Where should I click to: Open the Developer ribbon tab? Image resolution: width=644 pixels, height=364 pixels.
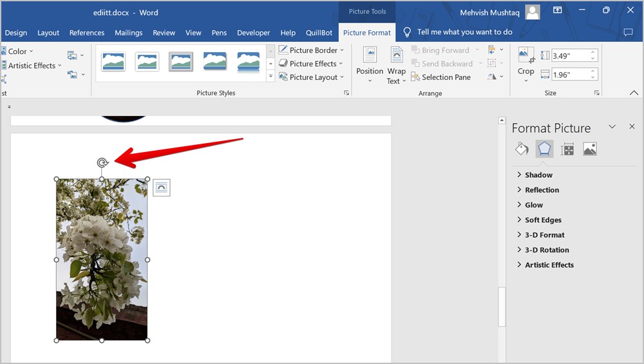(x=253, y=33)
